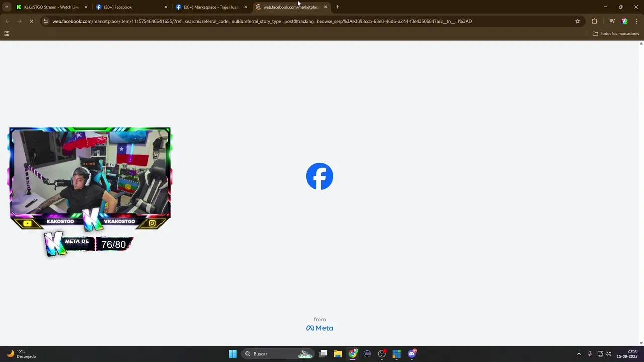This screenshot has height=362, width=644.
Task: Open the Todos los marcadores folder
Action: pos(616,34)
